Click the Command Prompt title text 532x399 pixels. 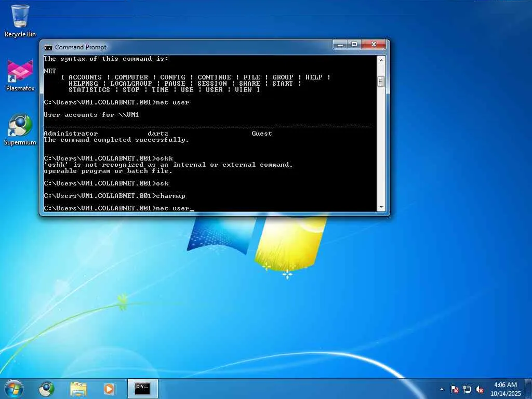[81, 47]
